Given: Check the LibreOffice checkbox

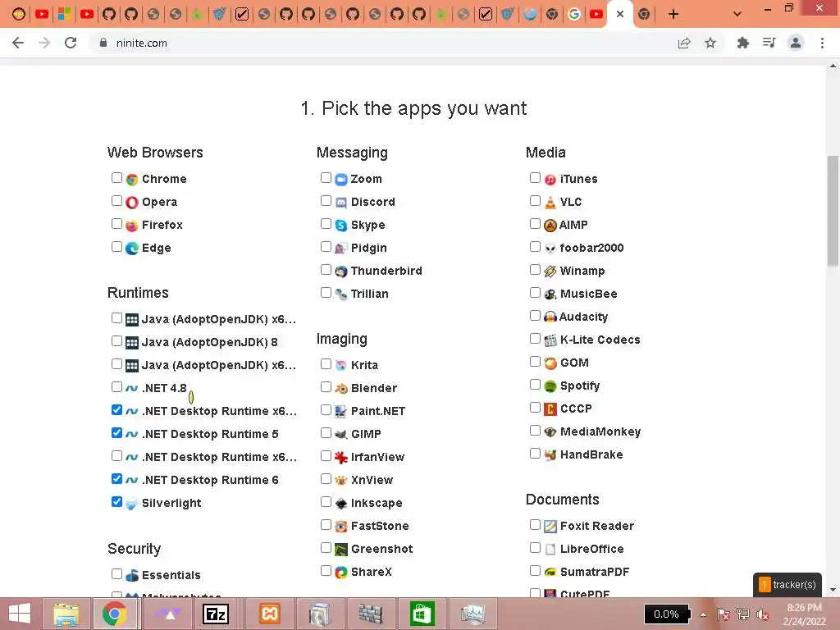Looking at the screenshot, I should coord(535,547).
